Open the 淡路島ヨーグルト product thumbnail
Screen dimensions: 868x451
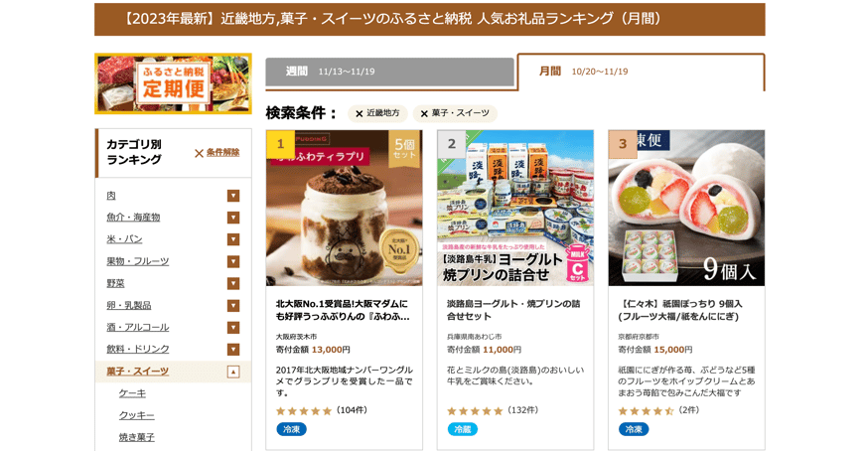coord(515,209)
